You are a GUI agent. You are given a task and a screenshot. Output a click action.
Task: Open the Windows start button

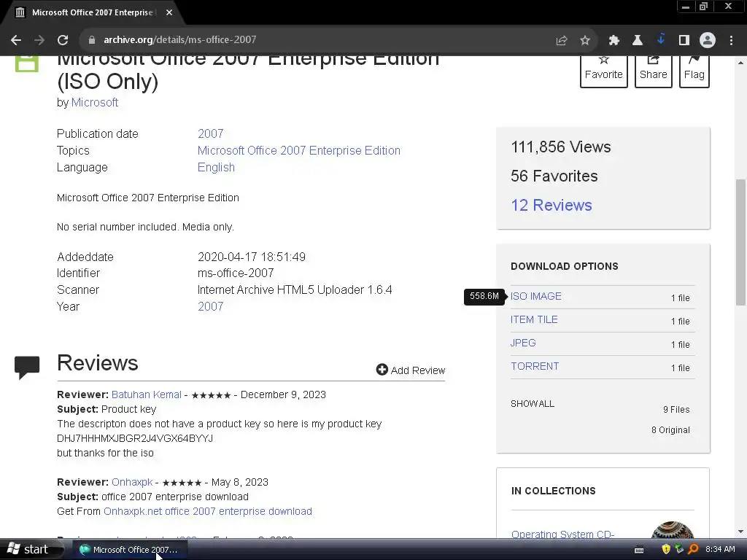(31, 550)
